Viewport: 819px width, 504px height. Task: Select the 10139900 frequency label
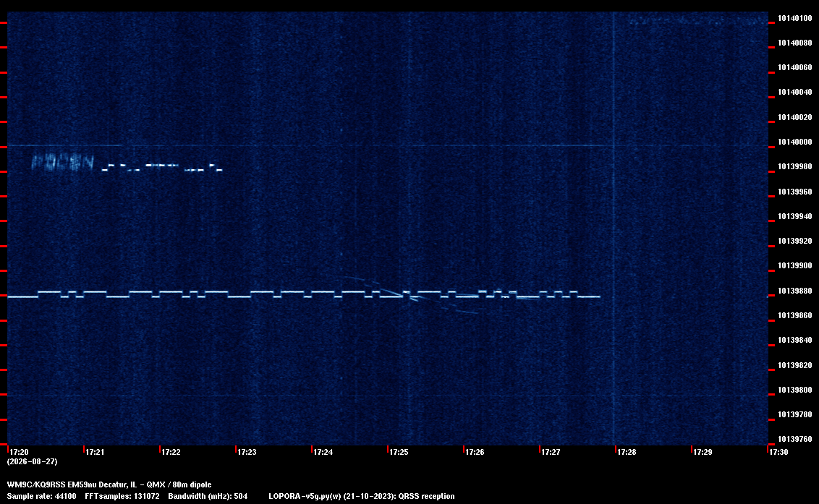click(x=794, y=266)
